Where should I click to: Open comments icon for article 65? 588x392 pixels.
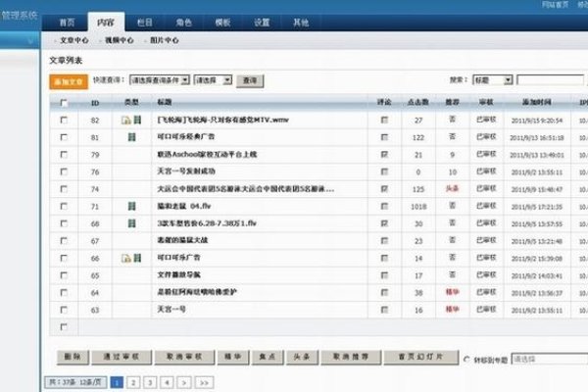click(384, 275)
